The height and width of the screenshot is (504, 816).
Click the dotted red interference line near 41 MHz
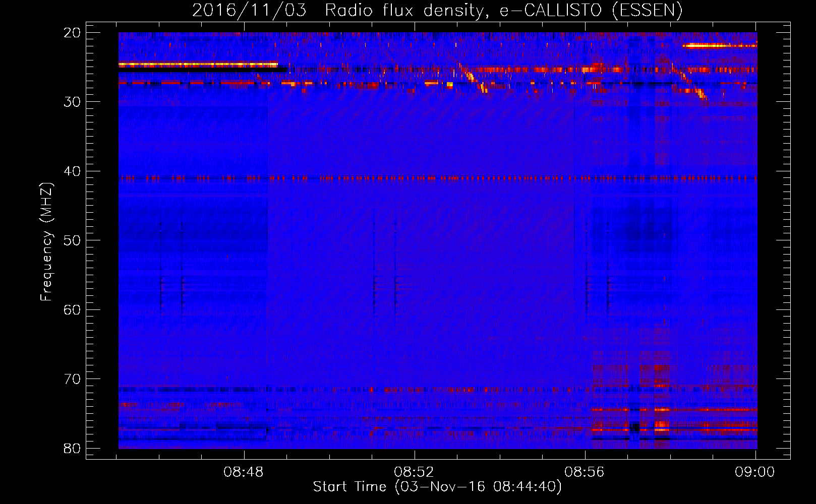(438, 178)
